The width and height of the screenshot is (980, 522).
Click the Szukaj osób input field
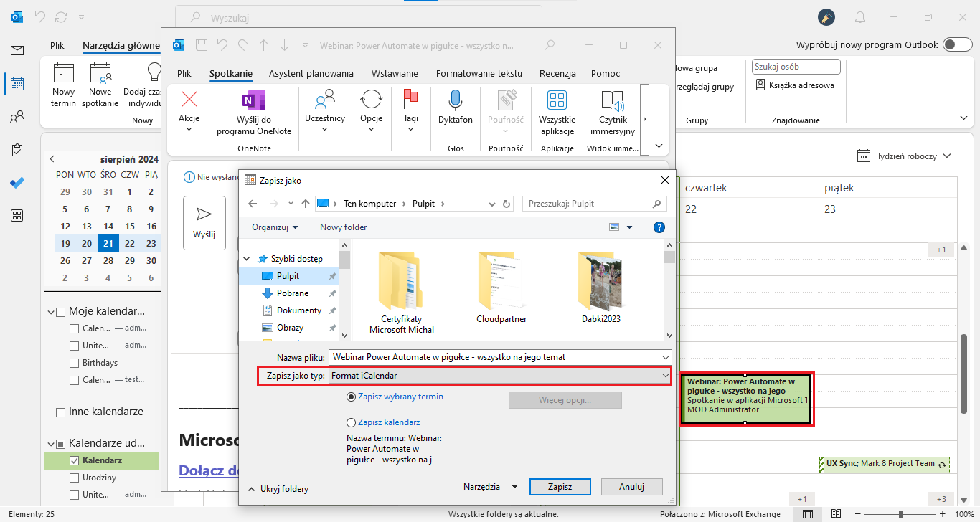click(x=796, y=67)
